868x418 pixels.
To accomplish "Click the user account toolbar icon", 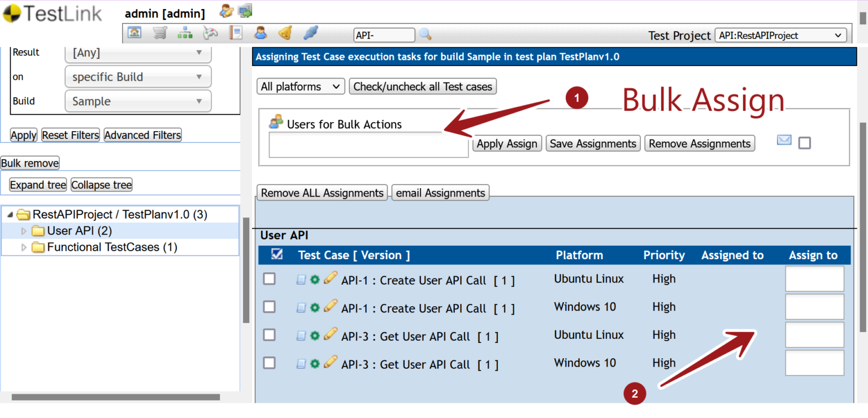I will click(x=261, y=32).
